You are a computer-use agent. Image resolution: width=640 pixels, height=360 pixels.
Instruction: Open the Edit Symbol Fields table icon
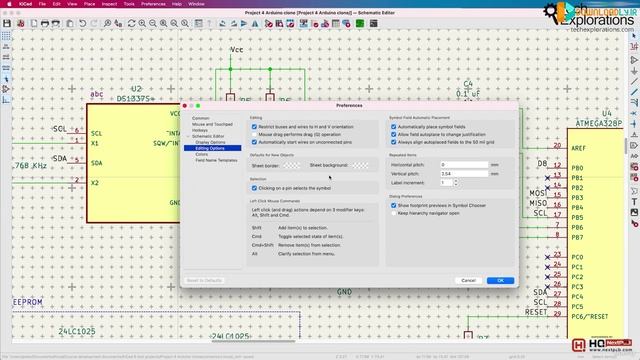click(336, 24)
